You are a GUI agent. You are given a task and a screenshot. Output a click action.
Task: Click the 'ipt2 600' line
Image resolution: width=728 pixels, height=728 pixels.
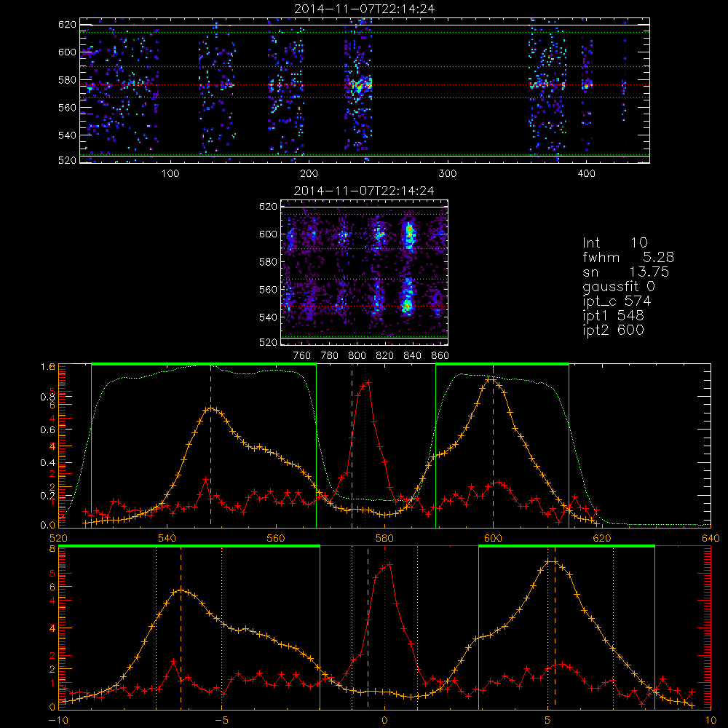(613, 330)
